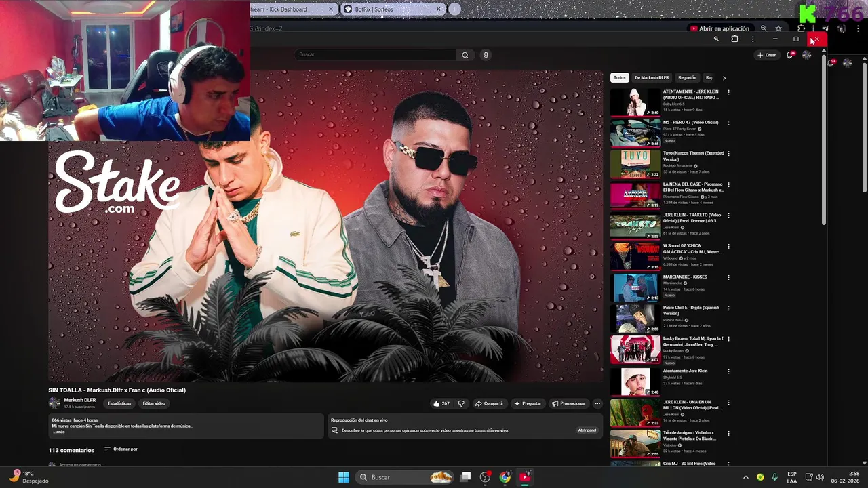
Task: Open media controls icon in back browser window
Action: coord(825,28)
